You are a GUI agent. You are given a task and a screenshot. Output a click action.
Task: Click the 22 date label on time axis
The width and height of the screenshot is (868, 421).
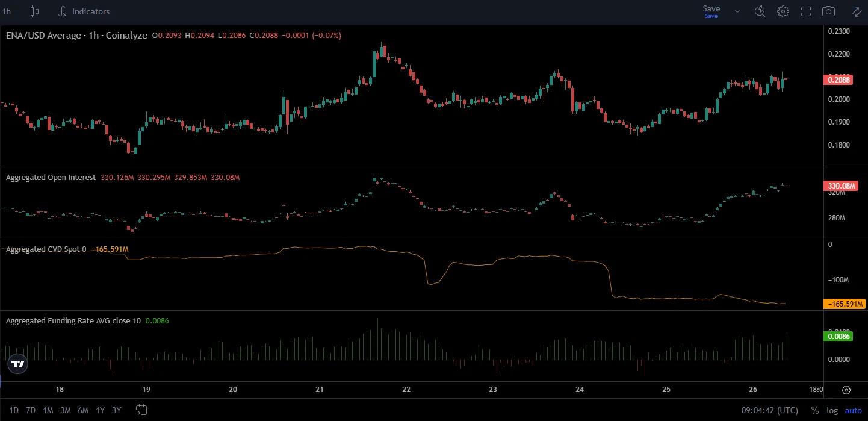[x=406, y=390]
